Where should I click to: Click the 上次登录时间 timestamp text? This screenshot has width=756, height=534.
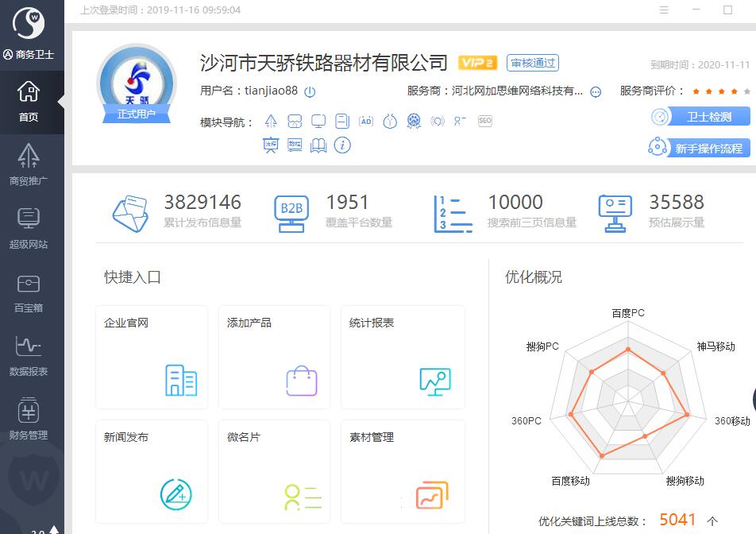pyautogui.click(x=160, y=10)
